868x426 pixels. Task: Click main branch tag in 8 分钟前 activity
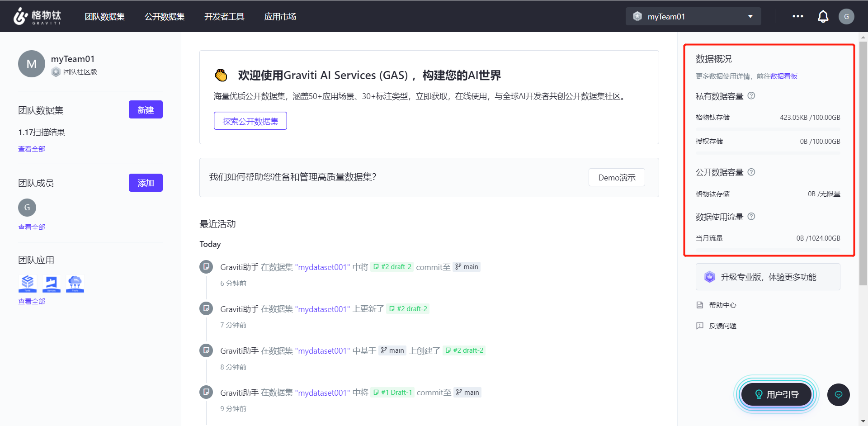(392, 350)
